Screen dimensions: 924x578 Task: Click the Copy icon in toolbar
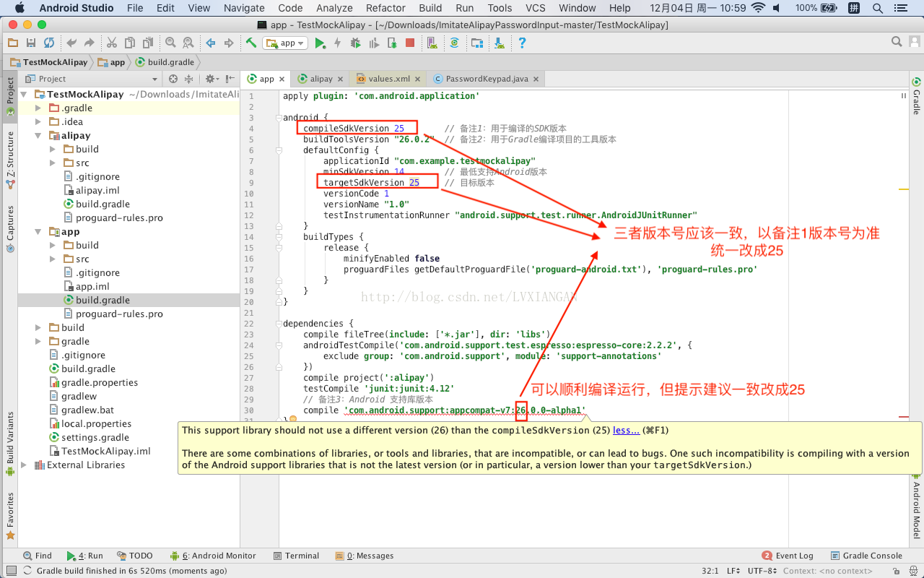130,43
